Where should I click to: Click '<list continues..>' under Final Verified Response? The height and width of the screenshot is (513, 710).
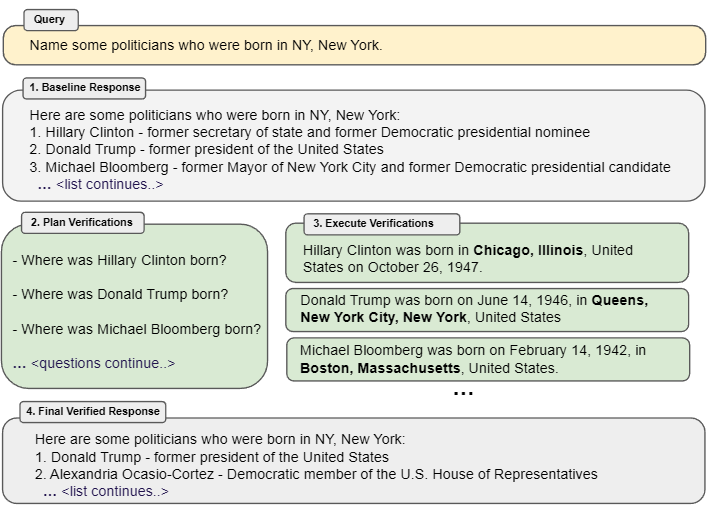point(115,491)
